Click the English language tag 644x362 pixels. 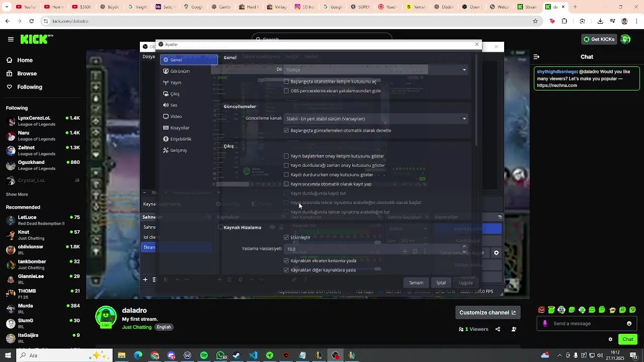[x=164, y=327]
